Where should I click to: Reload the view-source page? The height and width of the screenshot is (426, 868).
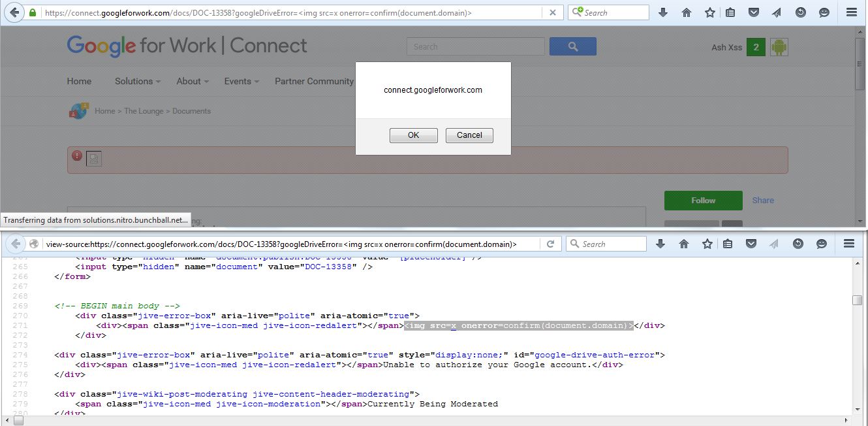(550, 244)
